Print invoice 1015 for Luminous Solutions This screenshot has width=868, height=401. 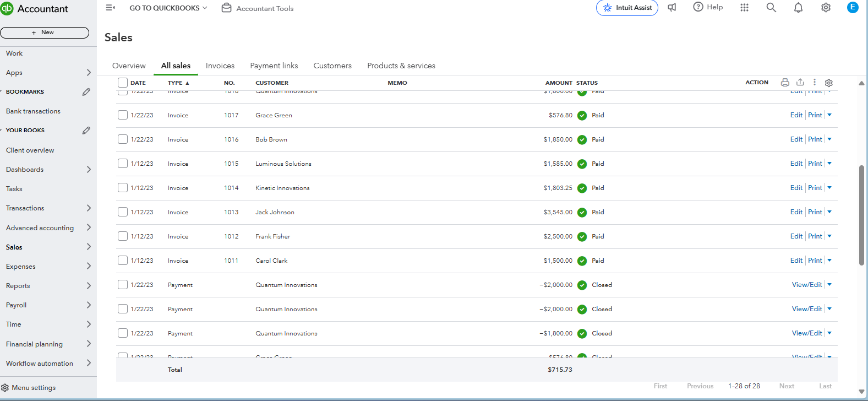pos(815,164)
